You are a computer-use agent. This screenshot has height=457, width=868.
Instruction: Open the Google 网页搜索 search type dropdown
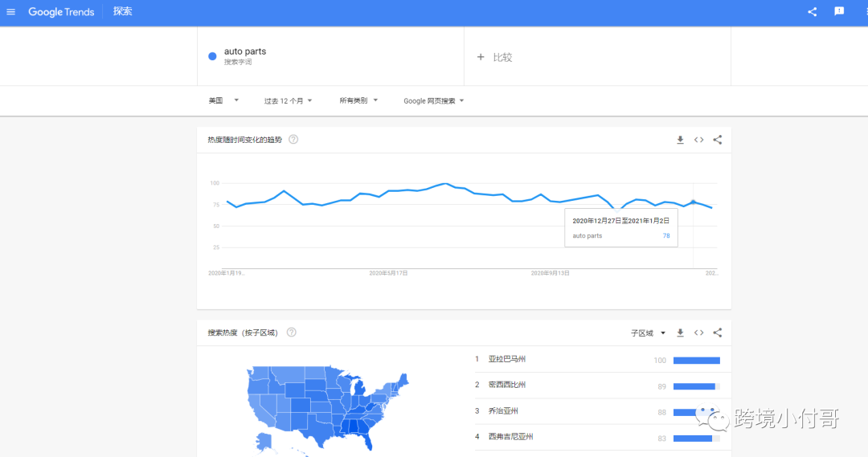tap(433, 100)
